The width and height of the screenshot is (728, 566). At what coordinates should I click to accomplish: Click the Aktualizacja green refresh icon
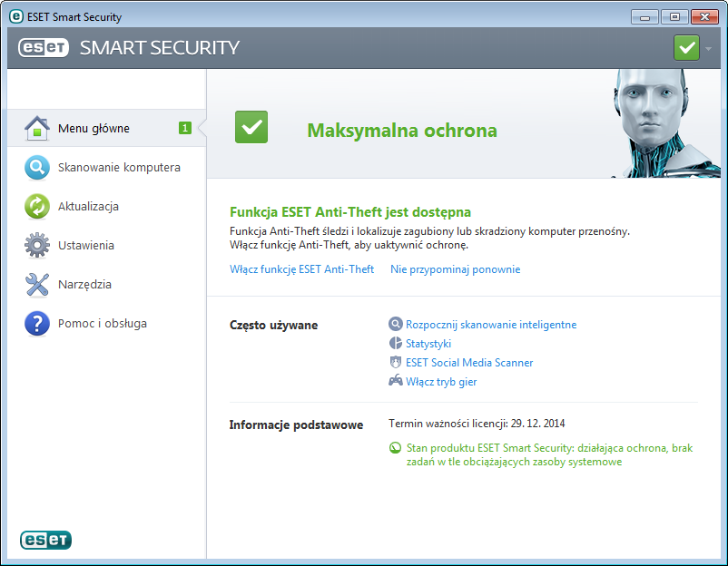[x=37, y=207]
